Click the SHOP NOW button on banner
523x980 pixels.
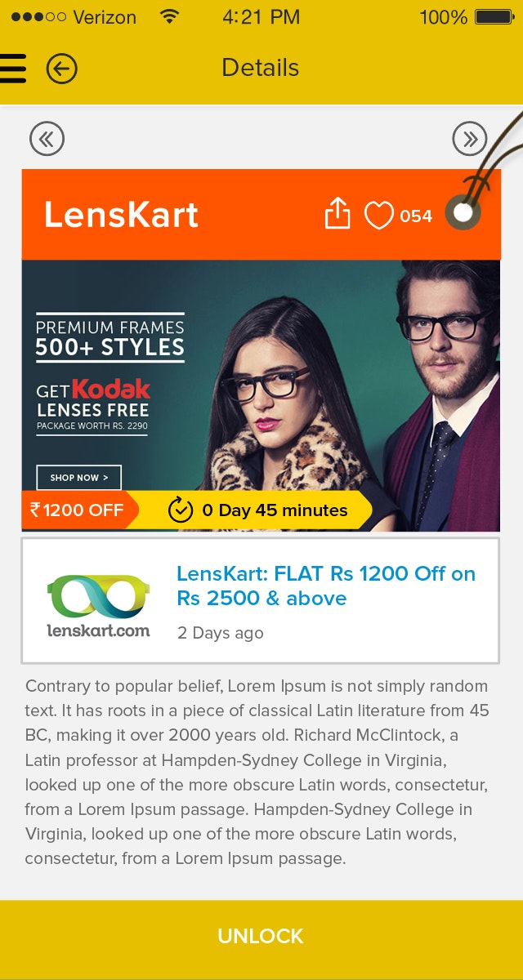click(x=78, y=478)
